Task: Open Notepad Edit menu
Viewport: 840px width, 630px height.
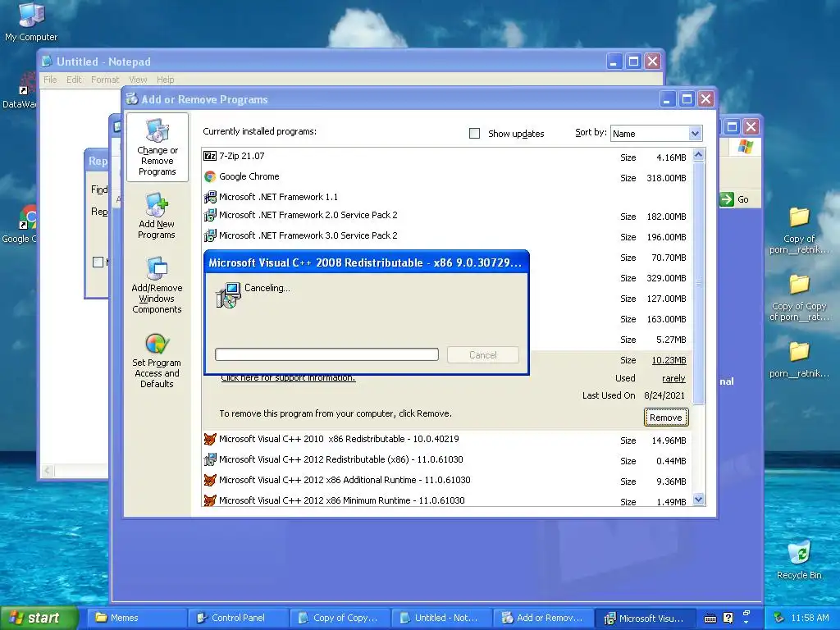Action: 74,80
